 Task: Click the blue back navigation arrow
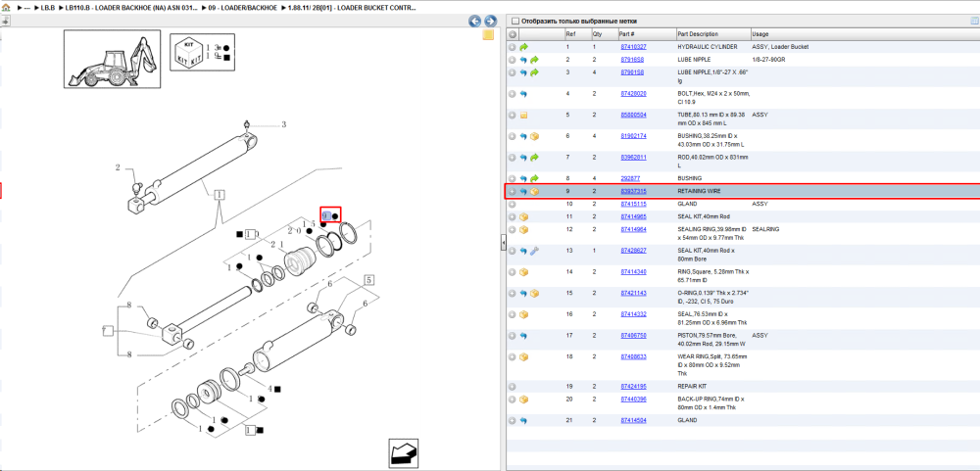click(x=475, y=21)
